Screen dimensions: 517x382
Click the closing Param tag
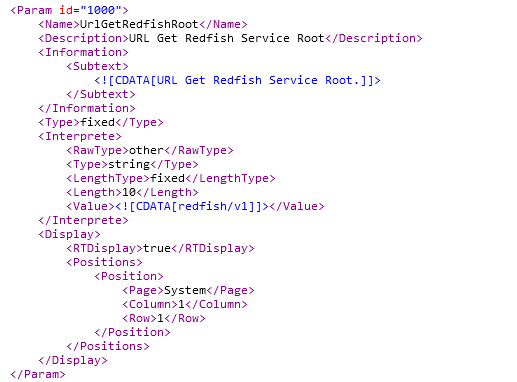click(x=38, y=374)
